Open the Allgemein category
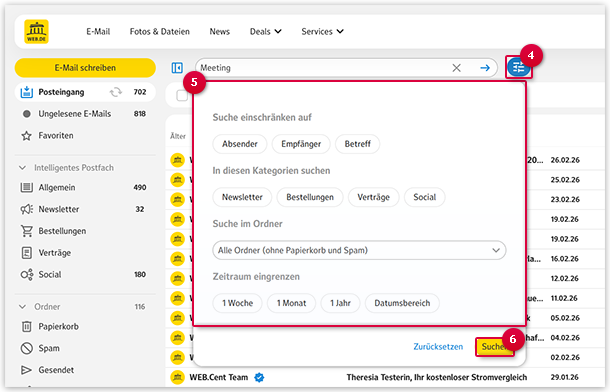 [84, 187]
